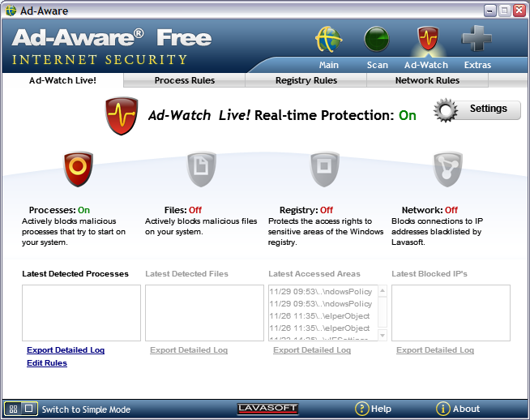Minimize the Ad-Aware window
The image size is (530, 420).
click(x=489, y=11)
